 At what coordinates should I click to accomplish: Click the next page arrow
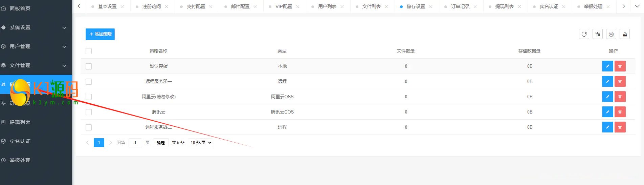pyautogui.click(x=110, y=143)
